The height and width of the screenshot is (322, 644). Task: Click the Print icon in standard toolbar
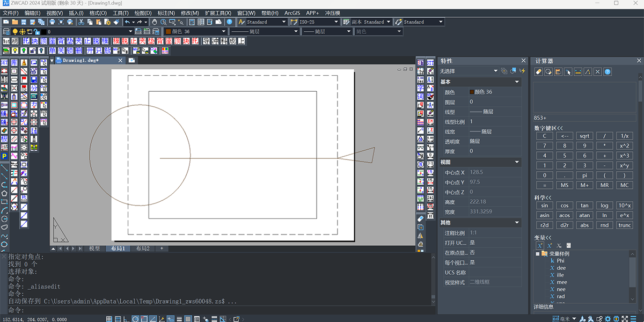(x=52, y=22)
